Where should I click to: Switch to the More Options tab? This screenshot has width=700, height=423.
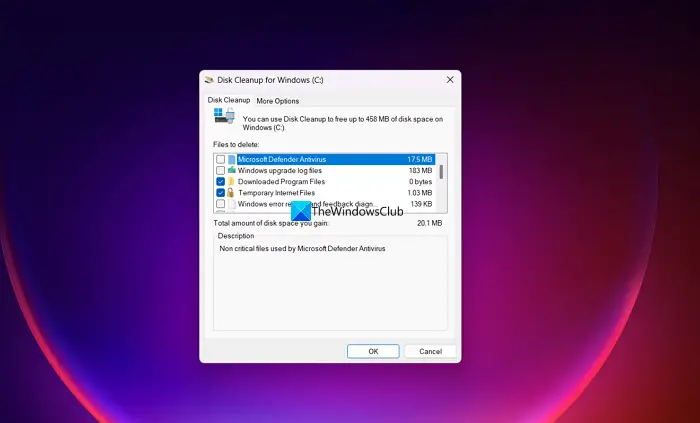pyautogui.click(x=278, y=101)
